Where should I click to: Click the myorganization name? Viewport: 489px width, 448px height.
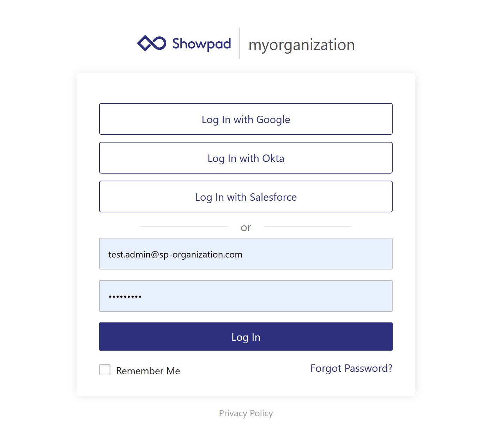coord(301,44)
